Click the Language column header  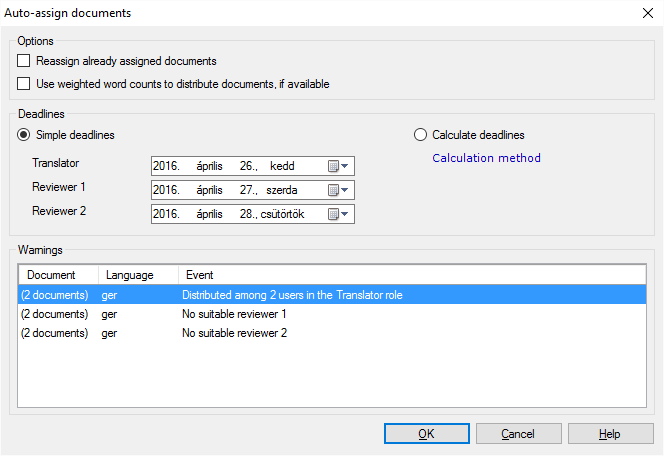click(x=137, y=275)
